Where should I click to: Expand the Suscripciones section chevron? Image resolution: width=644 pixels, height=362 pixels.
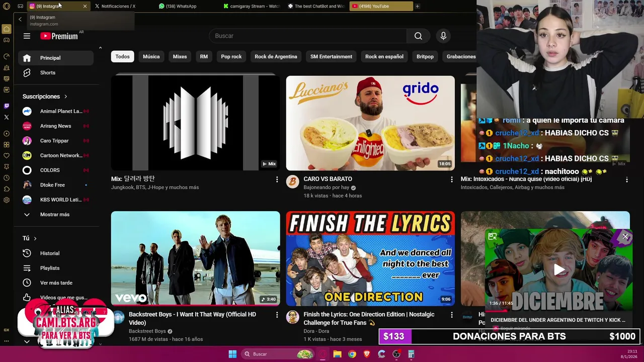(65, 97)
